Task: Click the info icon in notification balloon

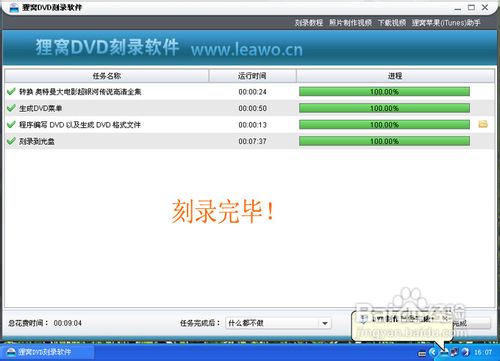Action: [364, 319]
